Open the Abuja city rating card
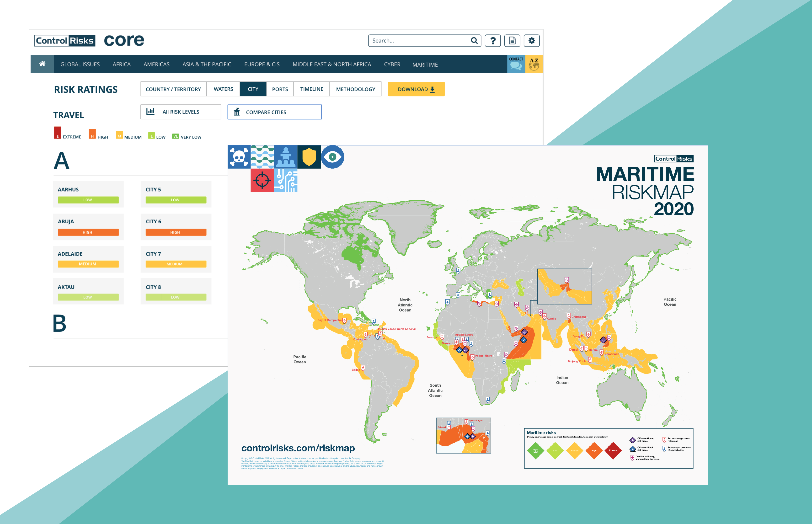 tap(88, 227)
